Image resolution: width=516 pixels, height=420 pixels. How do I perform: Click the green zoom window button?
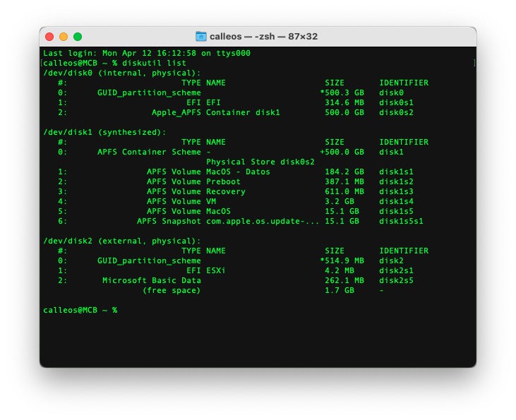pyautogui.click(x=78, y=37)
